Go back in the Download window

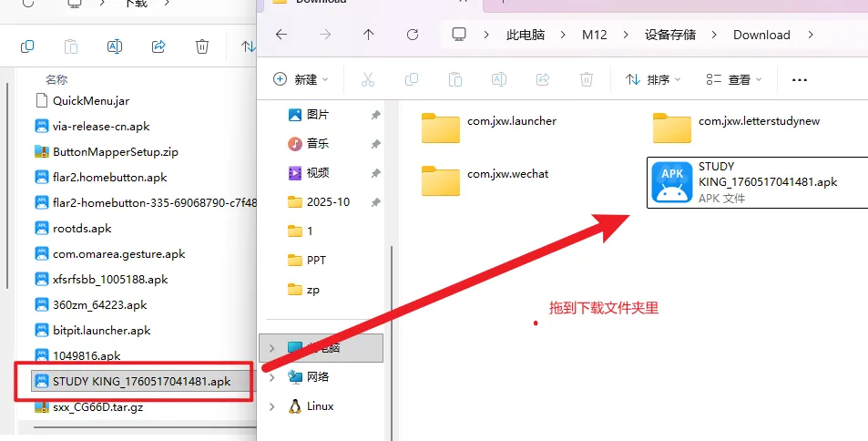[281, 35]
